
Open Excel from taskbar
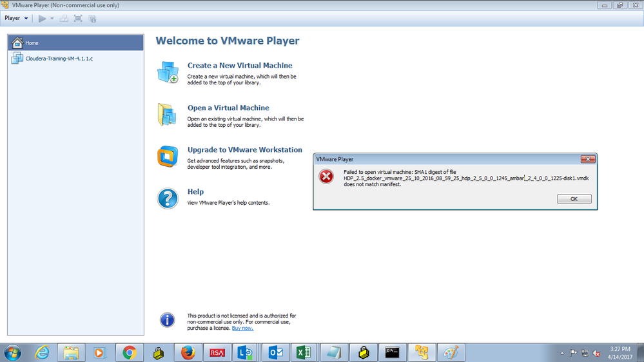point(304,352)
